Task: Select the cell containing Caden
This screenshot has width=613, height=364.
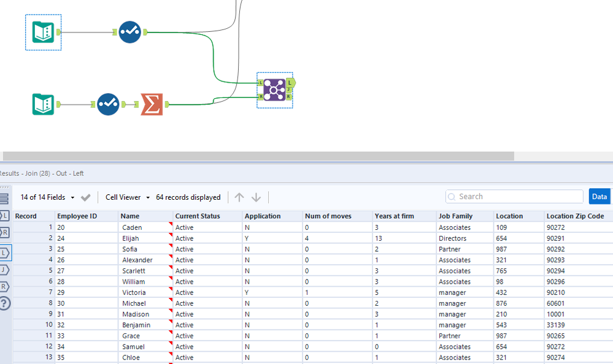Action: coord(145,227)
